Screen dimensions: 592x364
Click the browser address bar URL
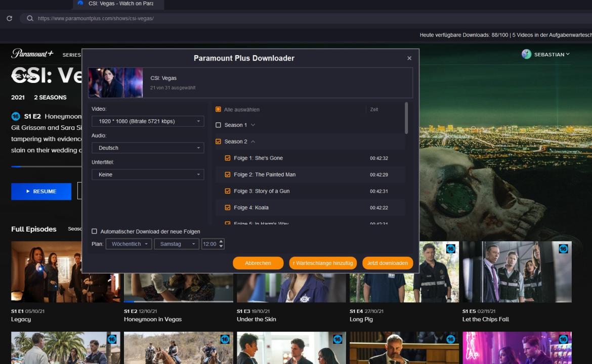[x=96, y=18]
